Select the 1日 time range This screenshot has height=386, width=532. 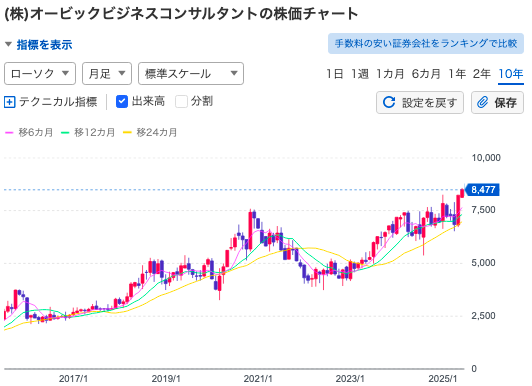335,74
